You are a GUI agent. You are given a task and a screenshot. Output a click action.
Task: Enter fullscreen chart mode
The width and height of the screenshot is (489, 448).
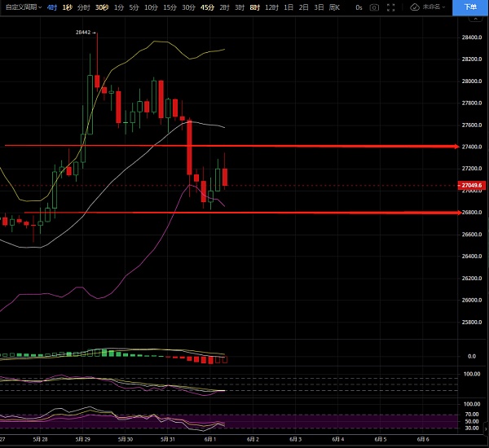pos(390,7)
